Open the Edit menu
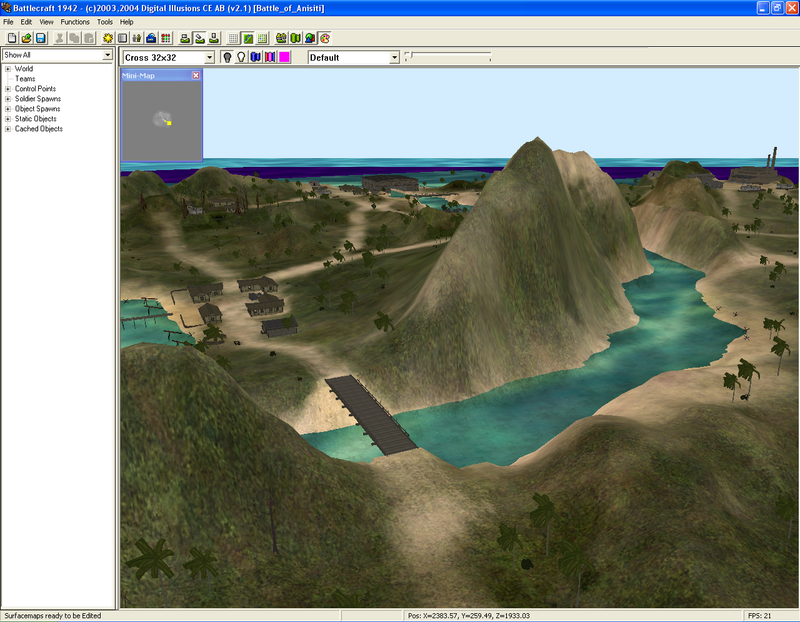Screen dimensions: 800x622 [x=26, y=22]
